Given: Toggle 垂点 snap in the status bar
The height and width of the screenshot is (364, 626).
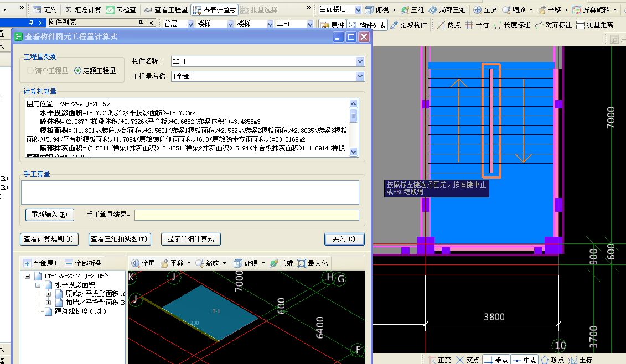Looking at the screenshot, I should pyautogui.click(x=496, y=360).
